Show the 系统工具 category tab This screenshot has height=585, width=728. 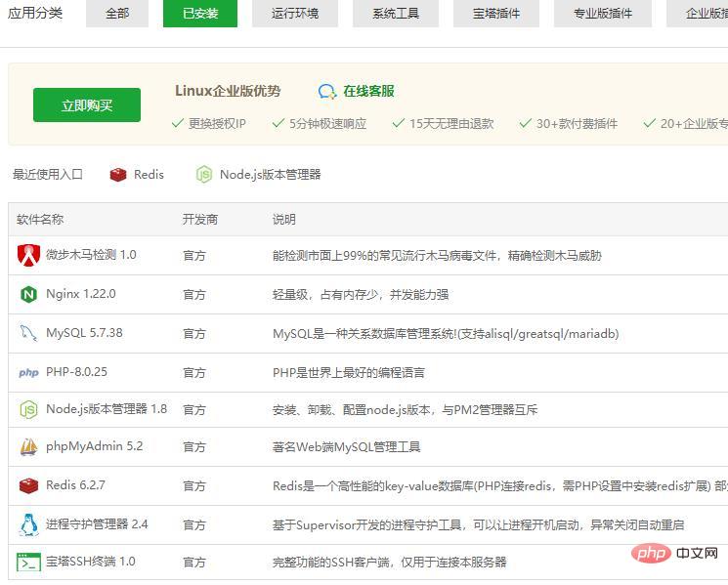tap(396, 14)
